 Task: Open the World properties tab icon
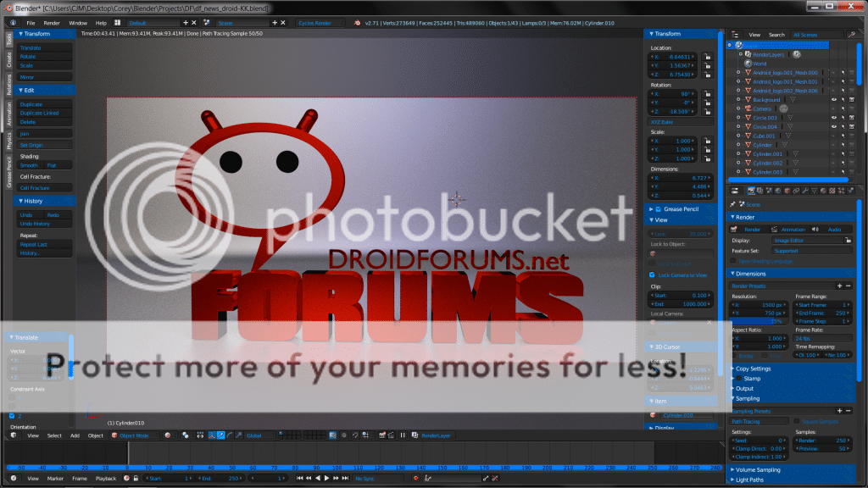coord(778,191)
